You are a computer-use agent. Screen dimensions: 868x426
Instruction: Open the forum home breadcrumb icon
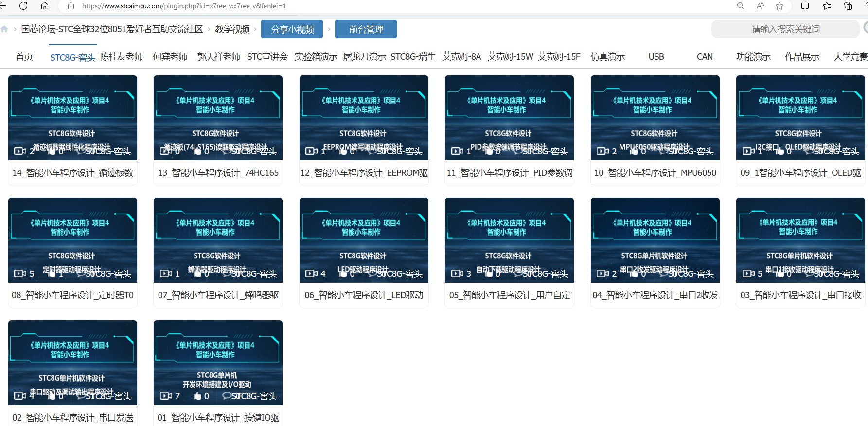coord(4,29)
